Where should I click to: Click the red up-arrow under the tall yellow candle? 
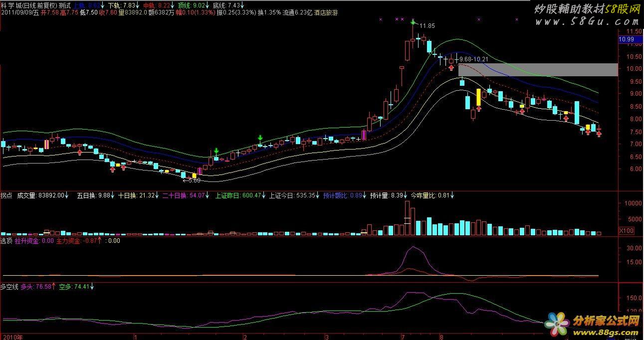tap(479, 108)
